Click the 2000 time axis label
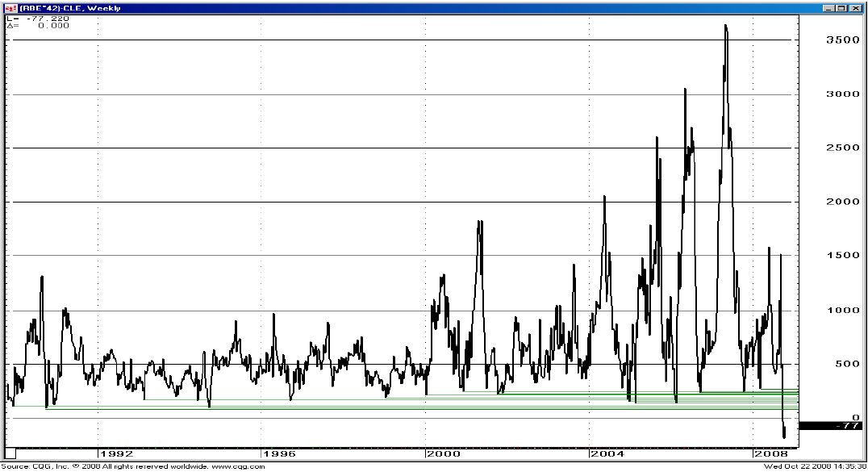 pos(444,454)
